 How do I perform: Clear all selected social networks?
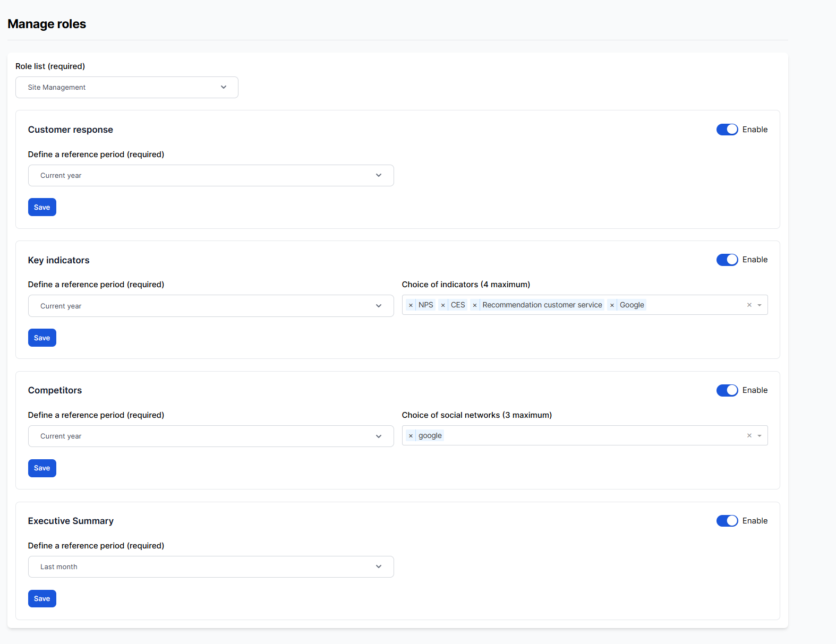(749, 435)
